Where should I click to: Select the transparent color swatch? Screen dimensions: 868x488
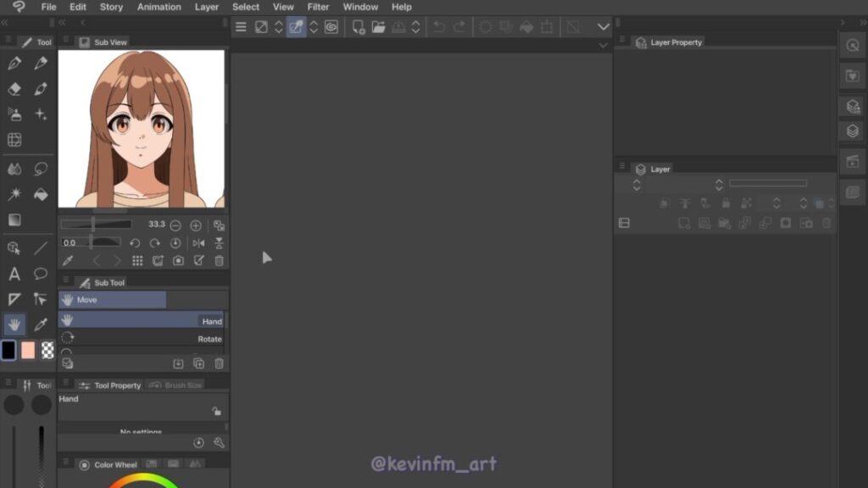click(x=47, y=350)
